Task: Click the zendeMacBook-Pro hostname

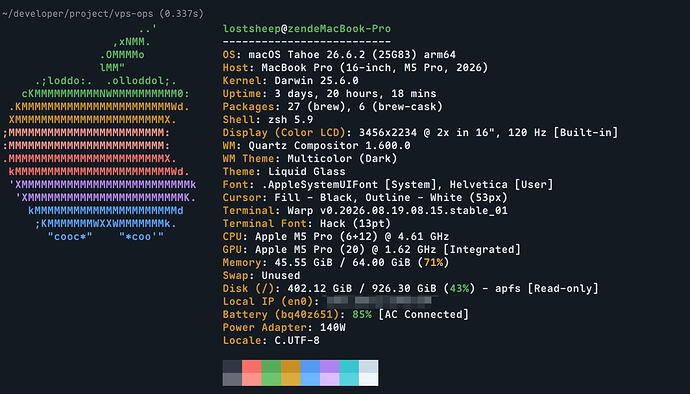Action: [339, 29]
